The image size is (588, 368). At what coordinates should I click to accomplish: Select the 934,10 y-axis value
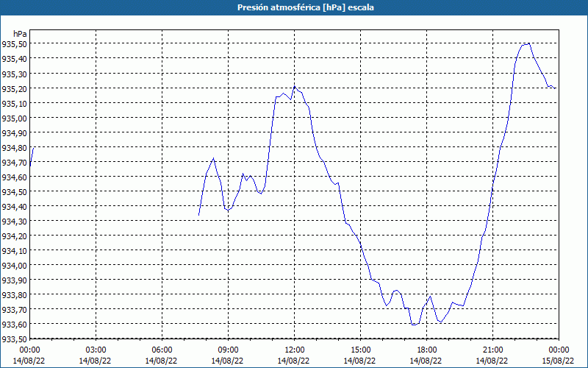coord(14,250)
